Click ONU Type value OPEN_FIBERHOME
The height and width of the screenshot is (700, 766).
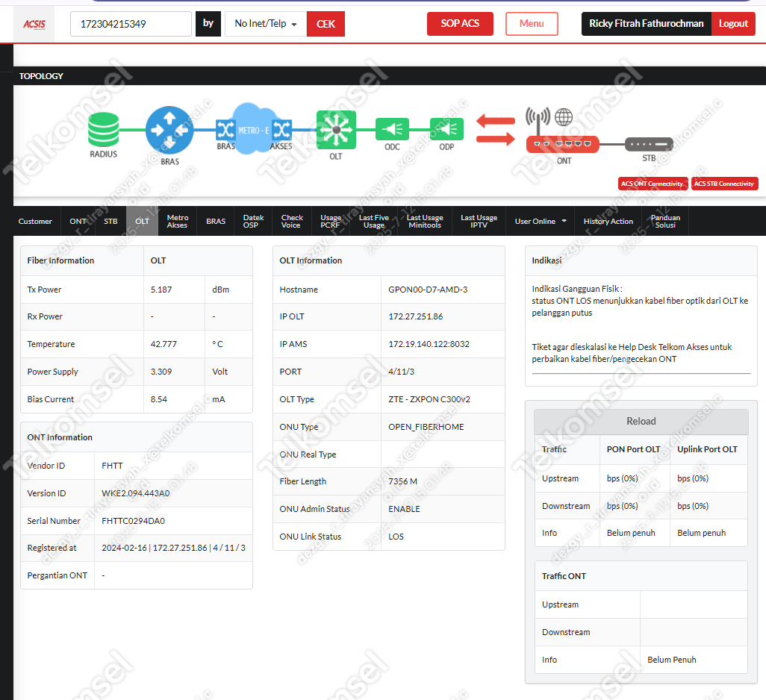pos(426,427)
